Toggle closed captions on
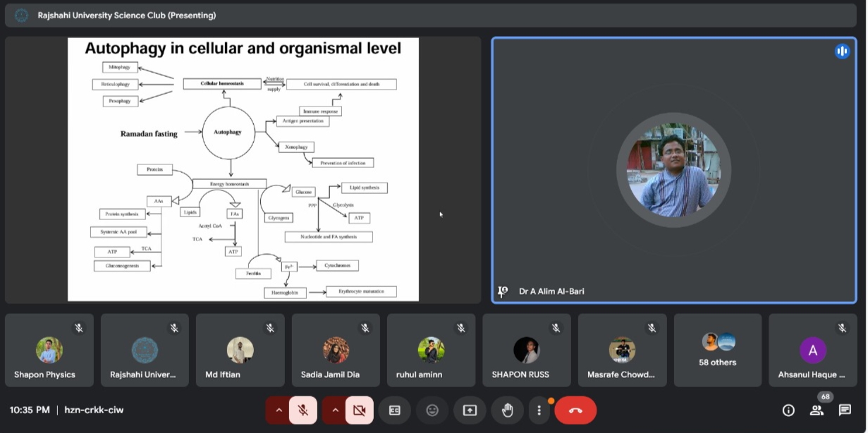 395,410
